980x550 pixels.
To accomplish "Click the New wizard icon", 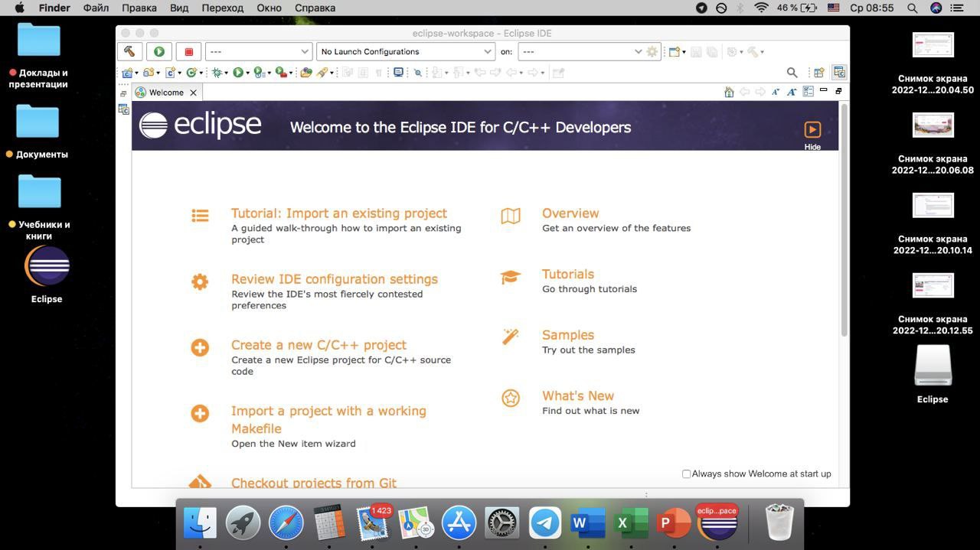I will pos(675,51).
